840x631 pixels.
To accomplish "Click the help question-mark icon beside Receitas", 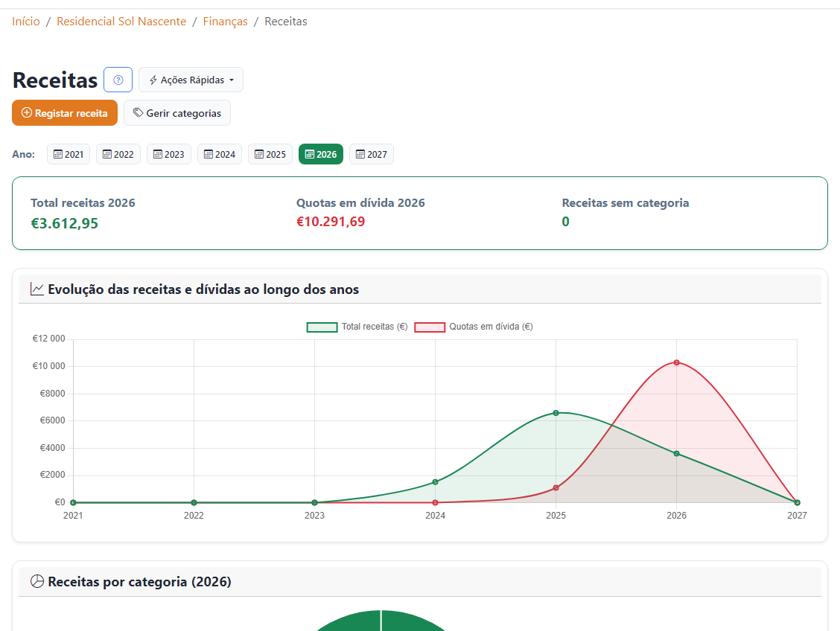I will (x=118, y=80).
